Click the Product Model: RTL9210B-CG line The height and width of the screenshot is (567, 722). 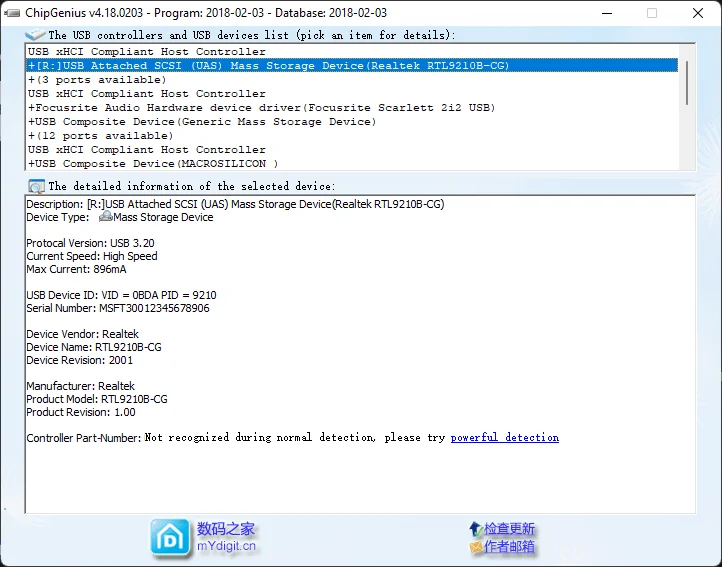[97, 399]
